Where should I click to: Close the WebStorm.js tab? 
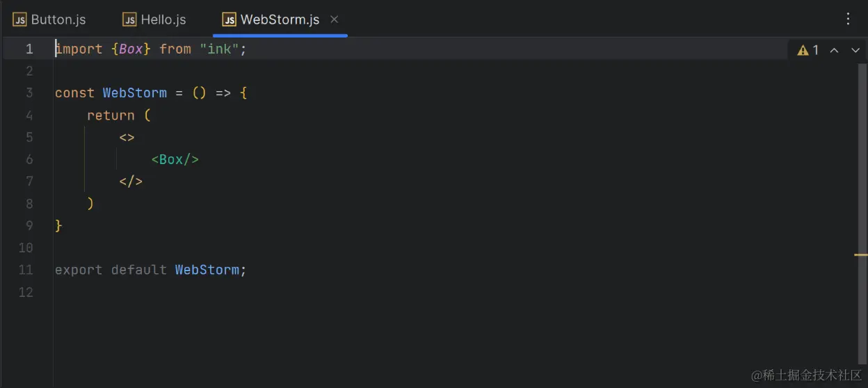coord(335,19)
